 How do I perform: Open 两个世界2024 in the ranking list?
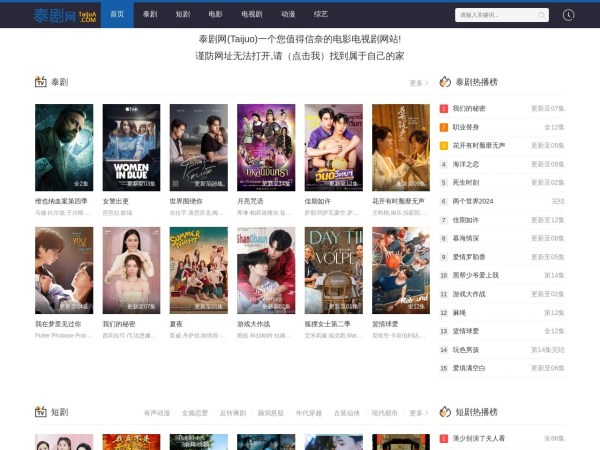click(x=473, y=201)
